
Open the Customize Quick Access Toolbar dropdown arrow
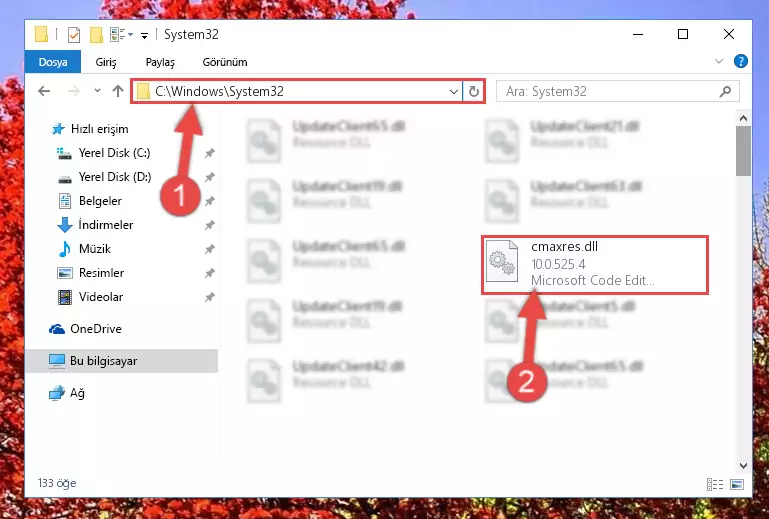tap(144, 35)
